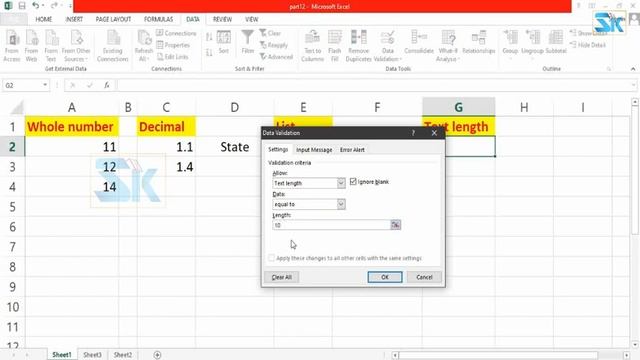Add a new sheet with plus button
Viewport: 640px width, 360px height.
pyautogui.click(x=157, y=355)
